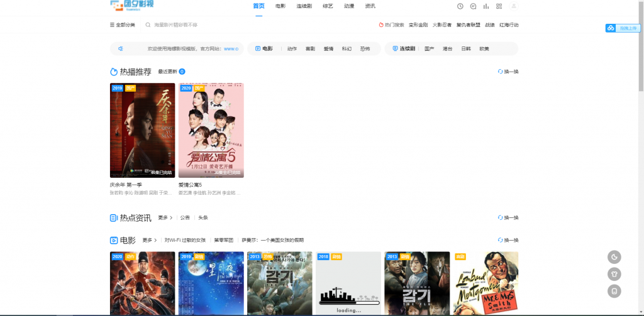The height and width of the screenshot is (316, 644).
Task: Click the website link in announcement text
Action: click(231, 49)
